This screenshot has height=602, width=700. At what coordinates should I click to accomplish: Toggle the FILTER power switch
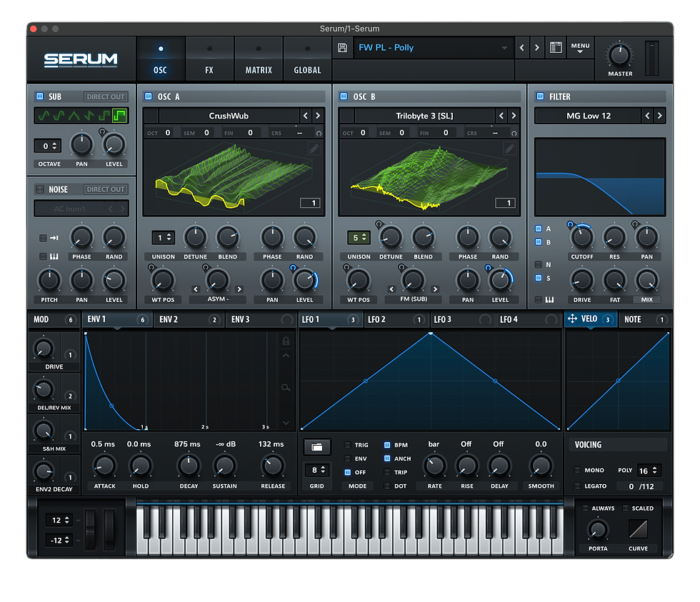pyautogui.click(x=540, y=96)
